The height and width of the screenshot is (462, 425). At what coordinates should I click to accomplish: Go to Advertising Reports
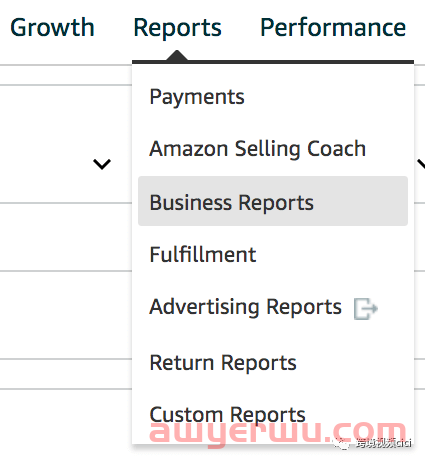(x=245, y=307)
